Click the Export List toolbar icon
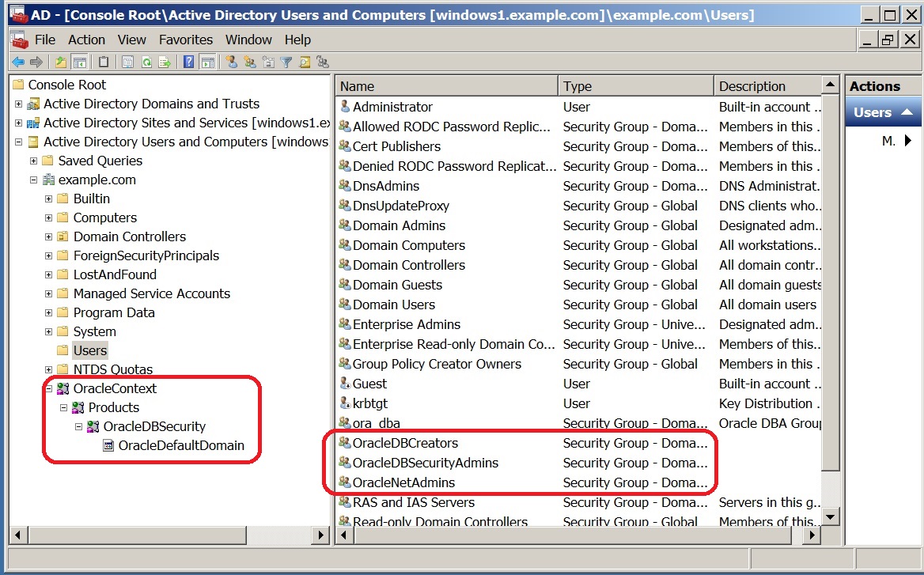924x575 pixels. tap(165, 62)
